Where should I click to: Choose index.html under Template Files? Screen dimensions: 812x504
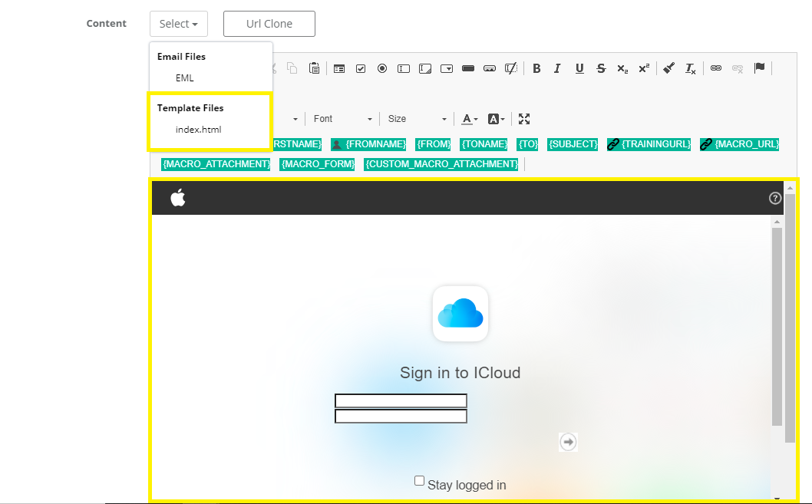coord(198,130)
